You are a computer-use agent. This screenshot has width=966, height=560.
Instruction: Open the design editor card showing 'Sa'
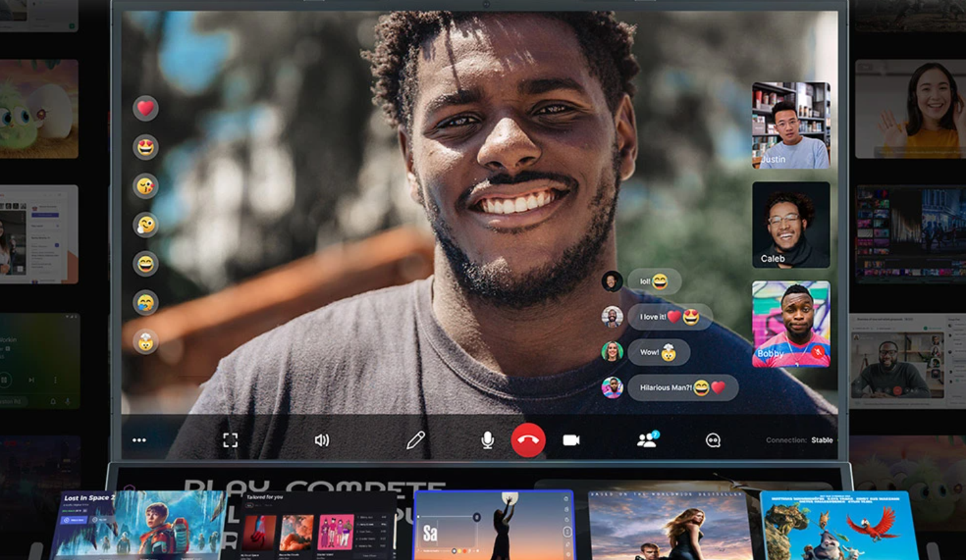pos(494,525)
